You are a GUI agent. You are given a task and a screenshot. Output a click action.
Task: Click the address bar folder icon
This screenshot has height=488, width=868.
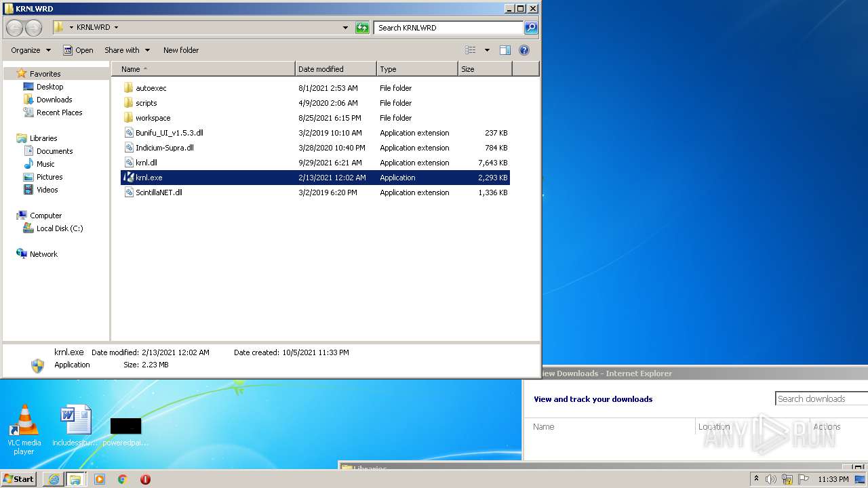[59, 28]
